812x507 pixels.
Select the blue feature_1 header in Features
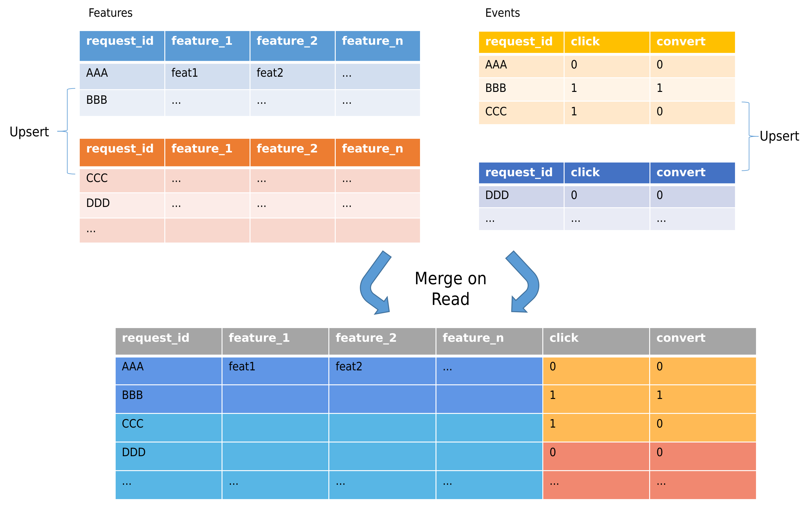tap(207, 46)
